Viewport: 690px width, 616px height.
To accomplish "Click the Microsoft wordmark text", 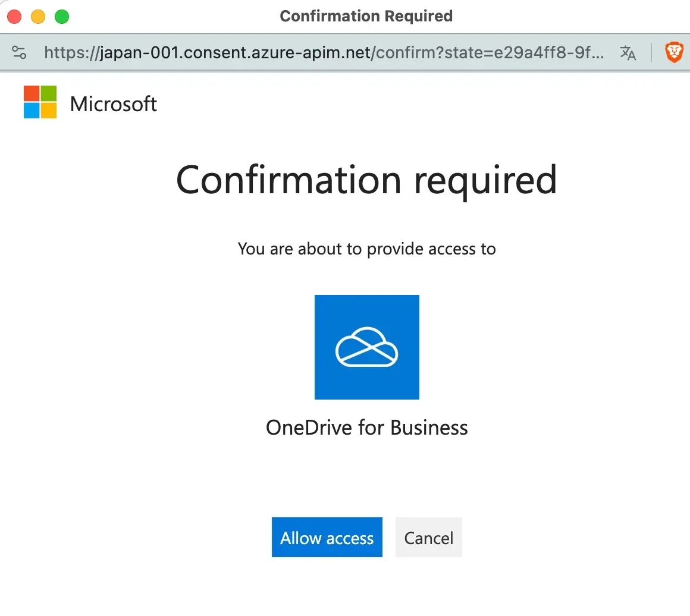I will click(x=114, y=104).
